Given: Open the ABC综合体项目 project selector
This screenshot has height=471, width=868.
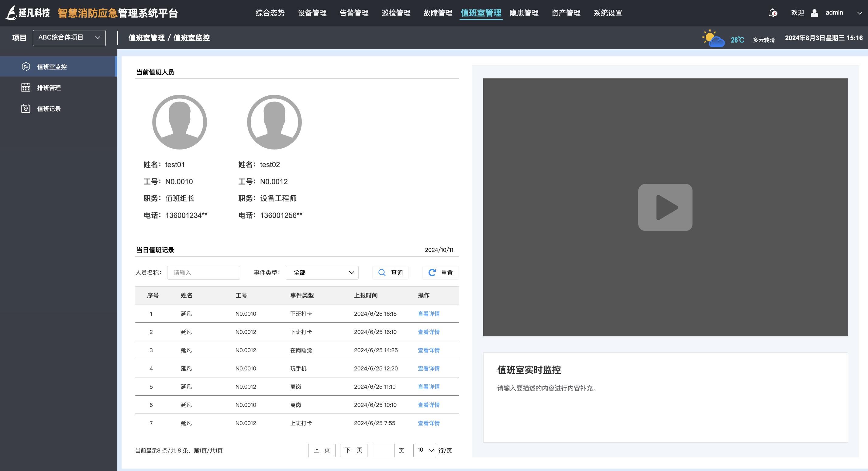Looking at the screenshot, I should coord(69,37).
